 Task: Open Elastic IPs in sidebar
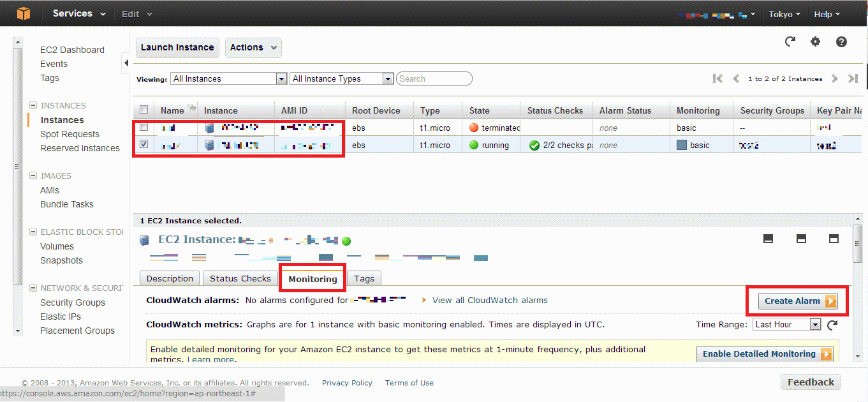point(61,316)
